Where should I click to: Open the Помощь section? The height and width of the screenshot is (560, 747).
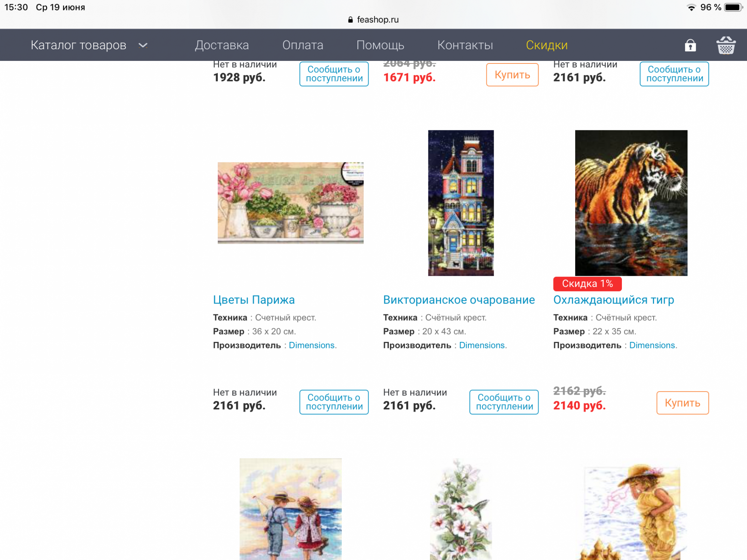coord(380,45)
